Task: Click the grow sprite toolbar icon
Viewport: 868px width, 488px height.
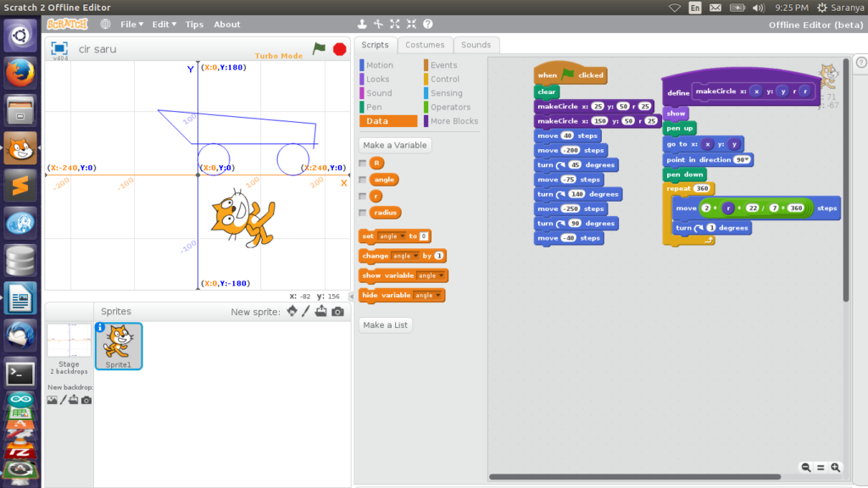Action: click(x=394, y=25)
